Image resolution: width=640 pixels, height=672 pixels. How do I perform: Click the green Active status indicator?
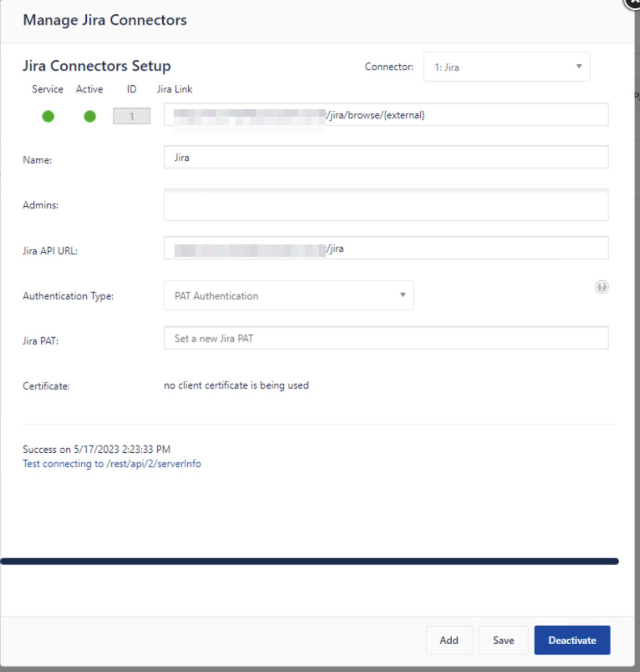click(x=90, y=116)
